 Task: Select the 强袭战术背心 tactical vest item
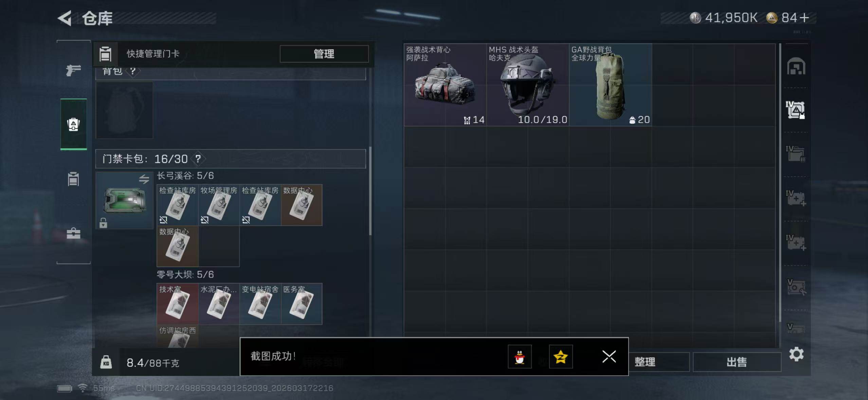point(445,85)
